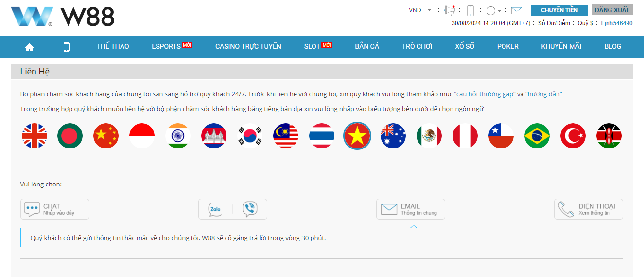Select the Vietnam flag
Screen dimensions: 644x277
357,136
